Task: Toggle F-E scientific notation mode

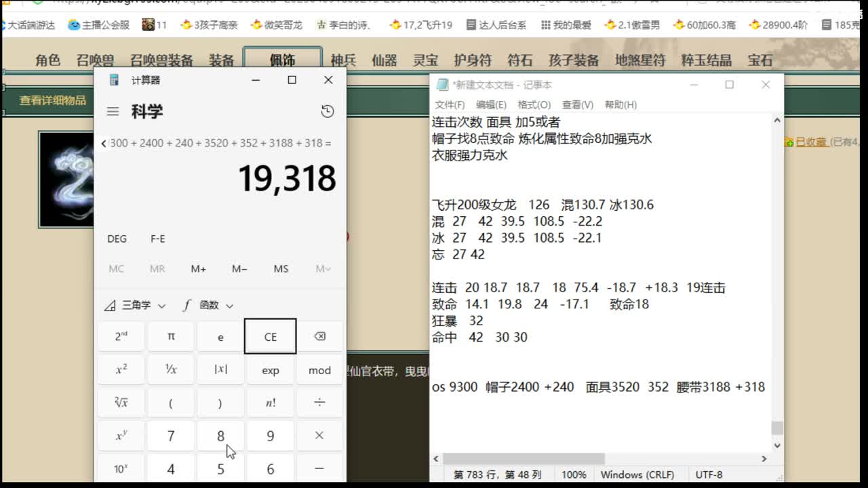Action: 157,239
